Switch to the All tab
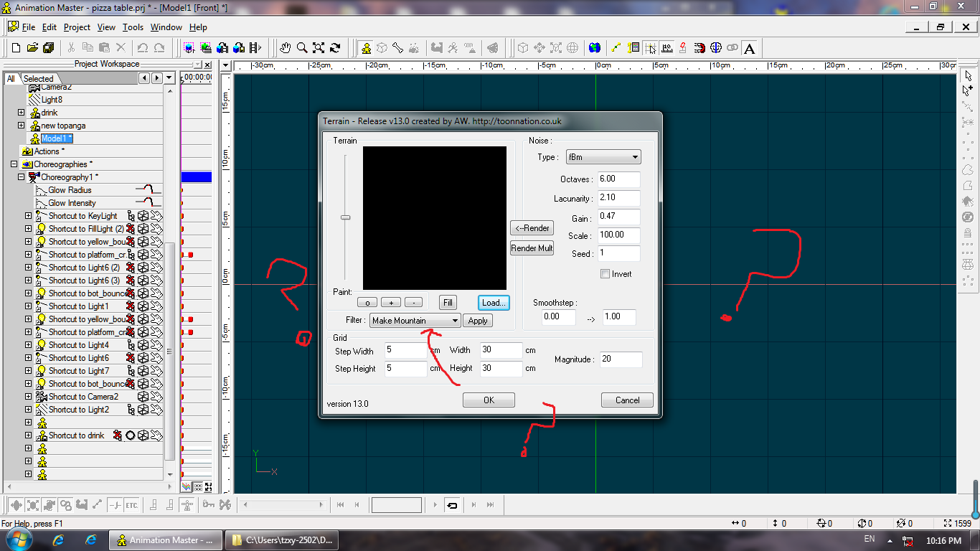This screenshot has height=551, width=980. (11, 78)
